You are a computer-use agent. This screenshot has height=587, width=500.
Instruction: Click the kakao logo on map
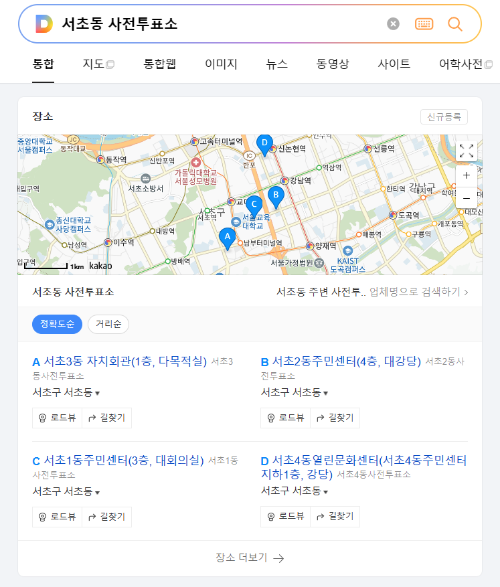pyautogui.click(x=100, y=266)
